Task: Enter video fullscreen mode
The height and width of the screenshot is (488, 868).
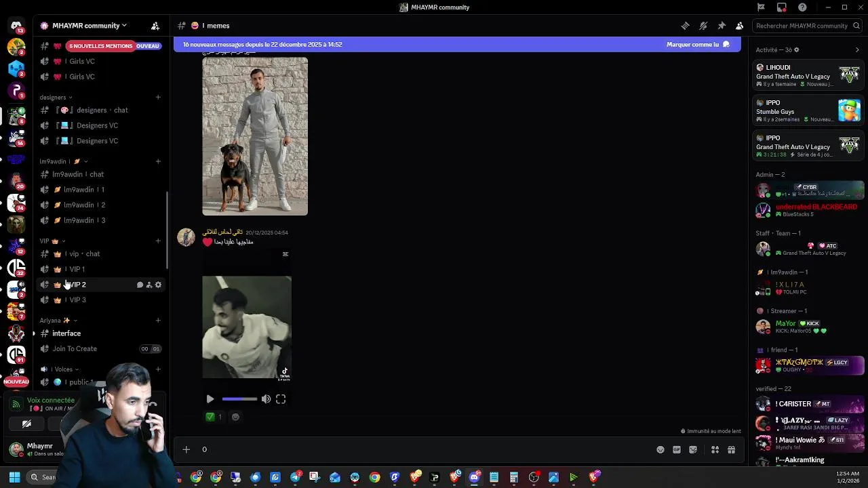Action: click(x=281, y=399)
